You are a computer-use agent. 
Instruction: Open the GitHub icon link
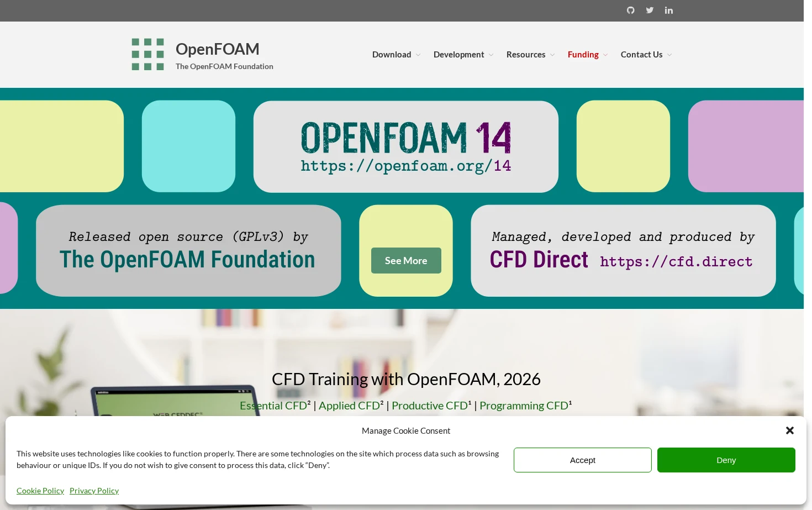click(630, 10)
